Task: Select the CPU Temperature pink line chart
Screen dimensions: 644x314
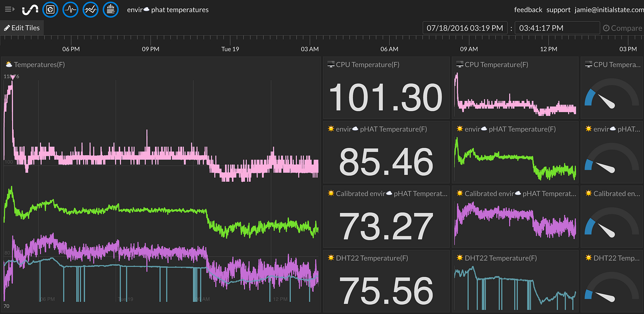Action: [515, 95]
